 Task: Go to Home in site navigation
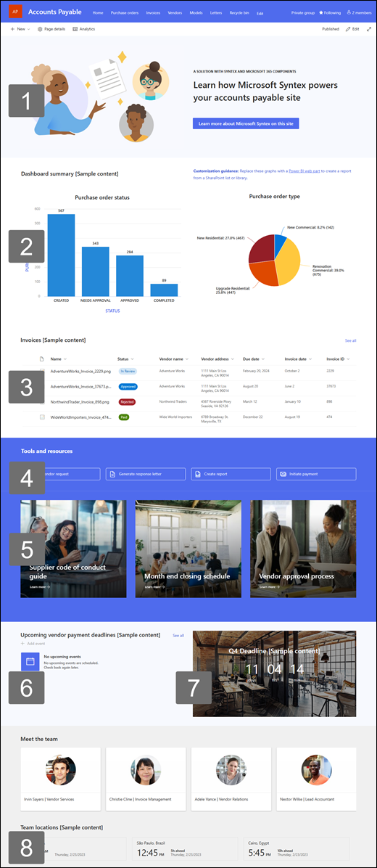(98, 12)
